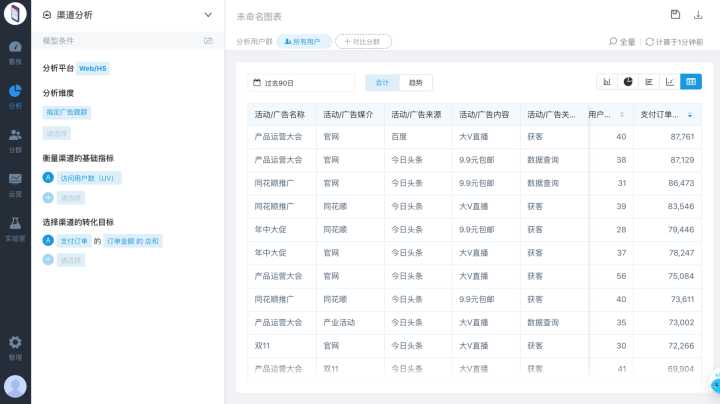Click the 全量 sampling option
Image resolution: width=720 pixels, height=404 pixels.
[622, 42]
